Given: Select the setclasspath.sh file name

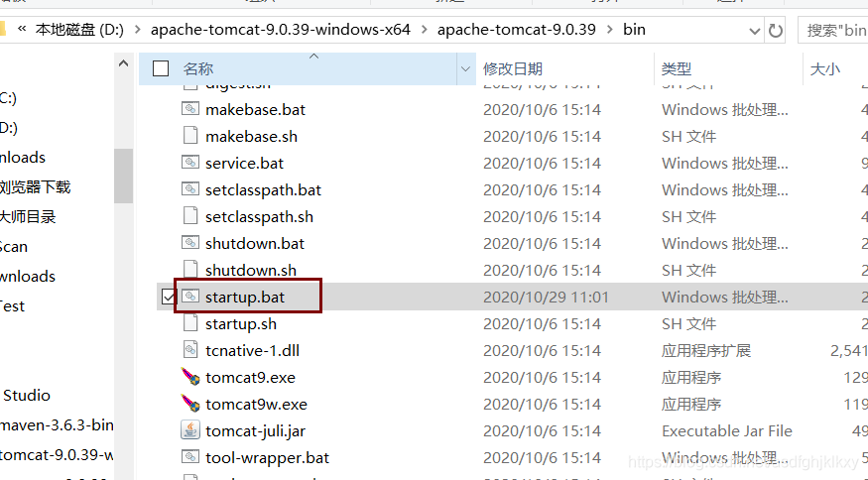Looking at the screenshot, I should 259,216.
